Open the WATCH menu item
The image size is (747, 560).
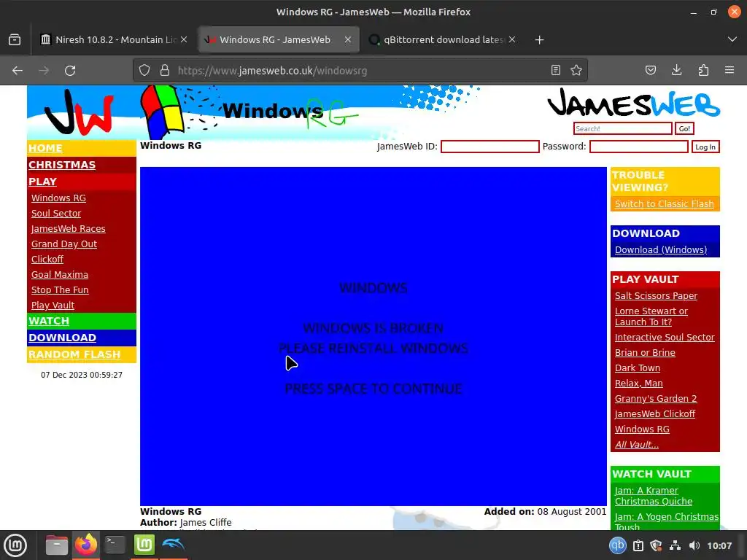click(49, 321)
